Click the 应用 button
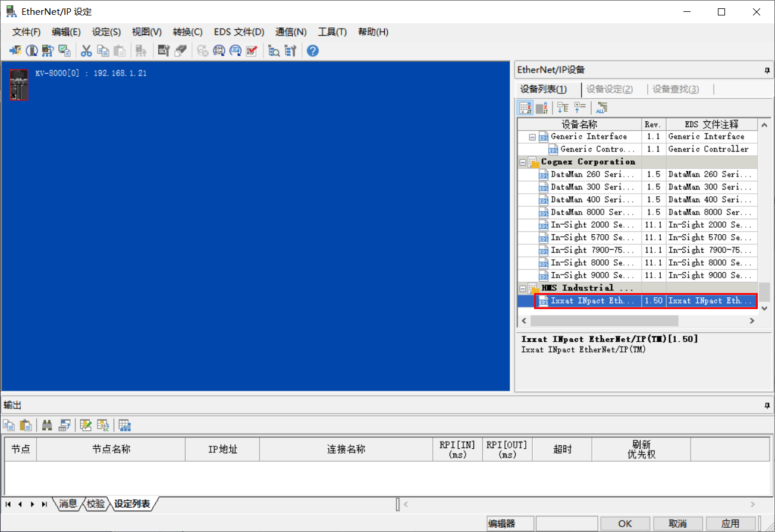775x532 pixels. tap(730, 523)
